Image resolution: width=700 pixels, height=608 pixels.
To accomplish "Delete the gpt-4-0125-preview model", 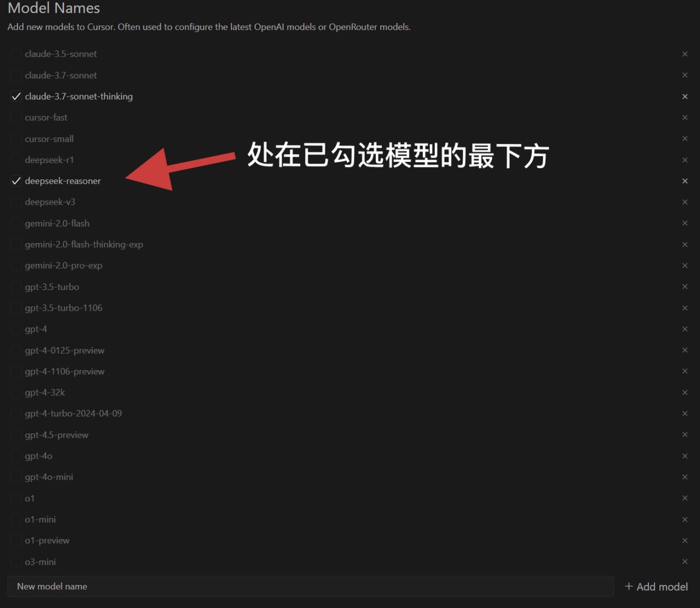I will point(685,350).
